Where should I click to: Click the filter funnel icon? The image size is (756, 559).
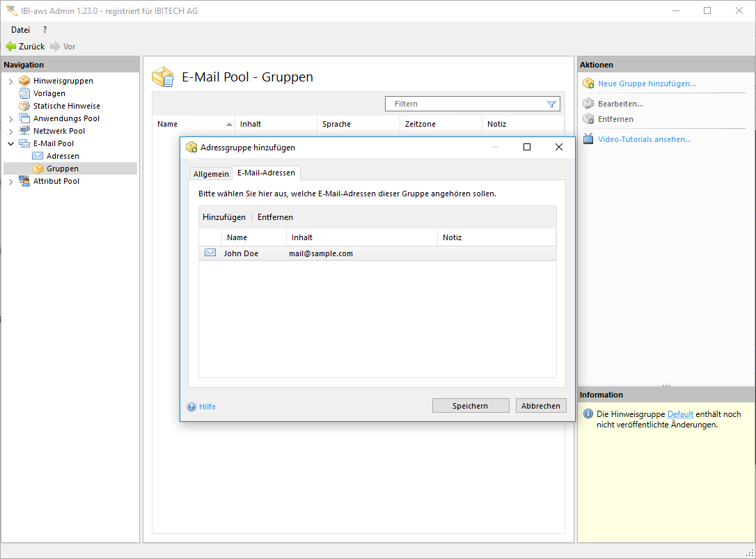coord(551,104)
